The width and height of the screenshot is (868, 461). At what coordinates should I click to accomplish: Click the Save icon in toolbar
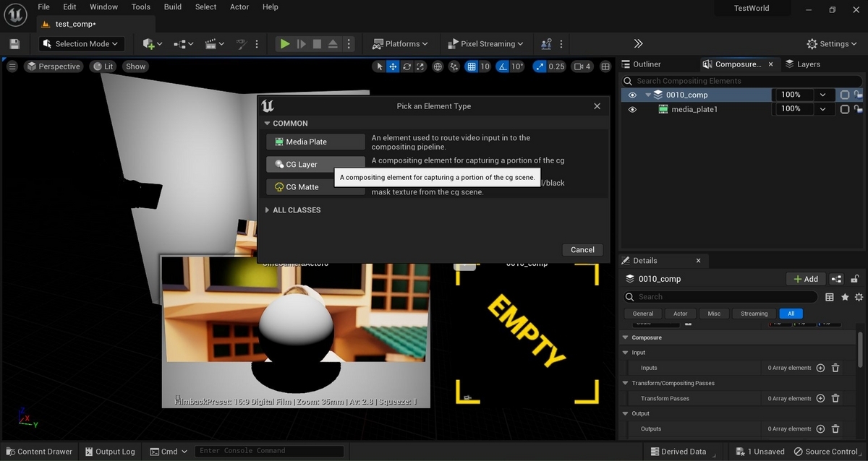[x=14, y=44]
